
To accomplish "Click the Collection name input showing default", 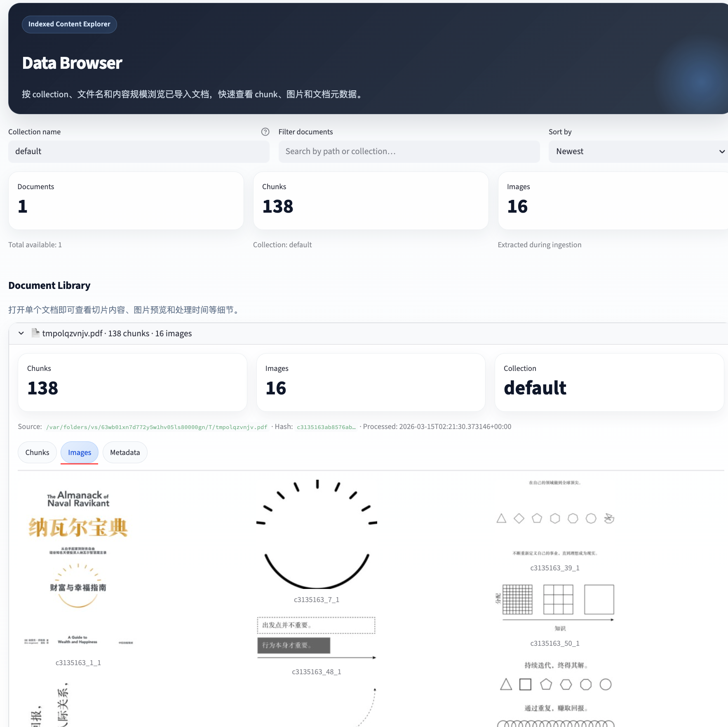I will click(x=139, y=151).
